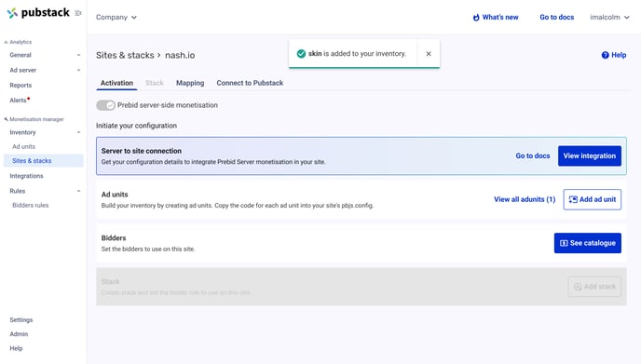This screenshot has height=364, width=641.
Task: Open the Company dropdown
Action: [116, 17]
